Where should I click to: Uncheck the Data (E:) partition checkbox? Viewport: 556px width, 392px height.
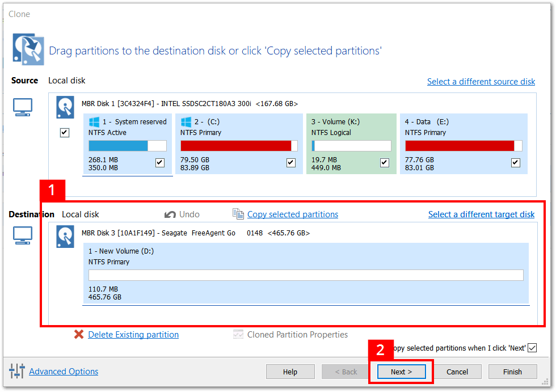[x=516, y=163]
